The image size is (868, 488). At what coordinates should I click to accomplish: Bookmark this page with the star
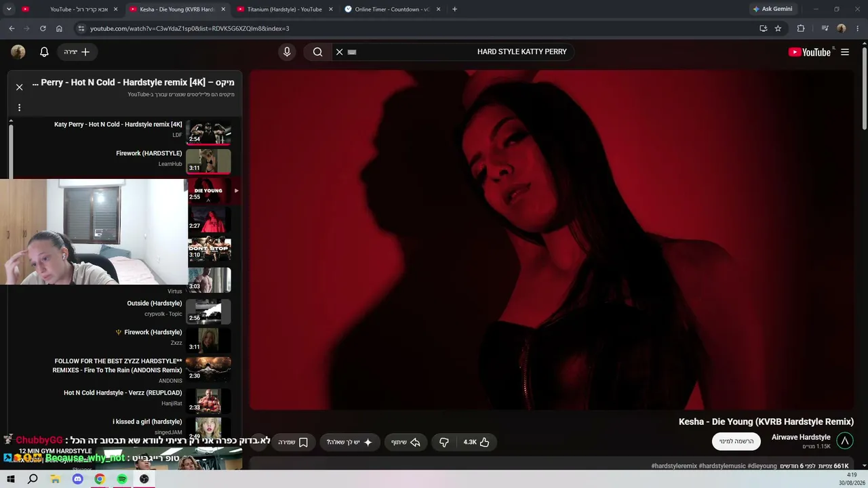(x=778, y=28)
